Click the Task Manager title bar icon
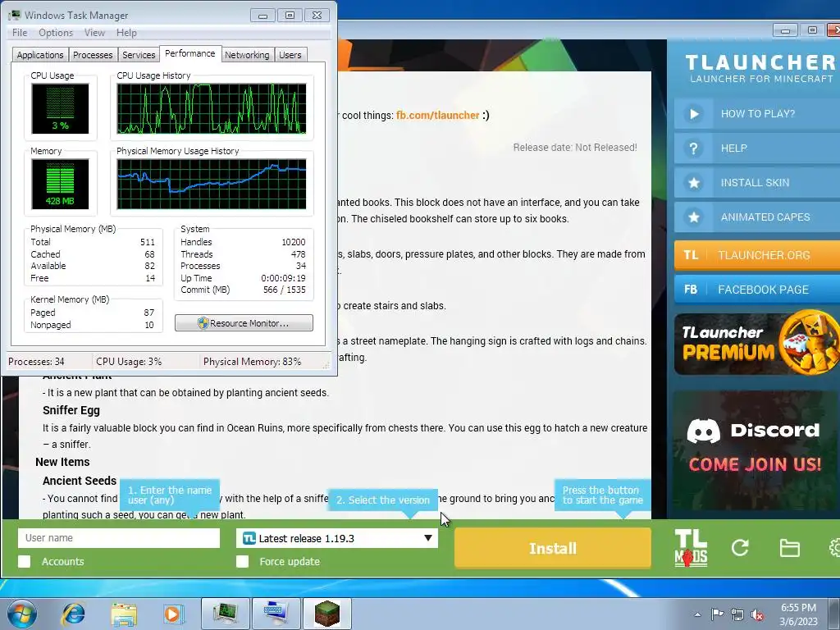 (x=15, y=15)
